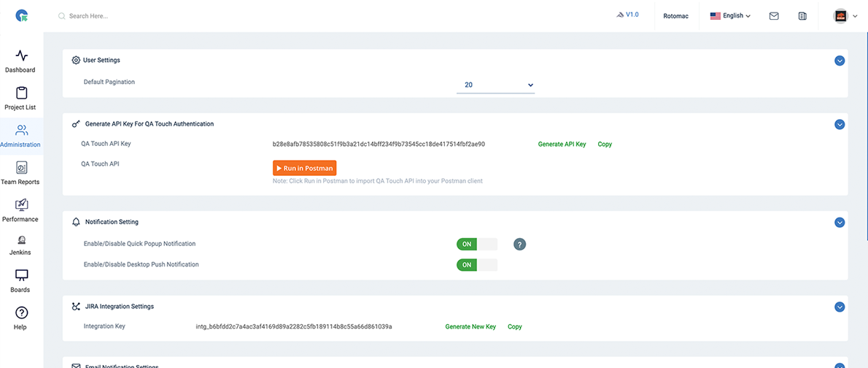The width and height of the screenshot is (868, 368).
Task: Click the Email Notification Settings envelope icon
Action: click(x=77, y=366)
